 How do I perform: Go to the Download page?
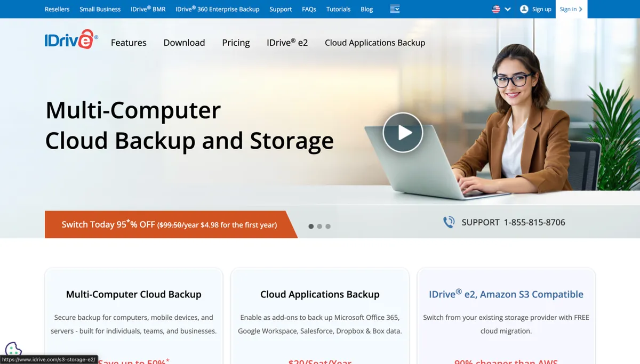coord(184,43)
